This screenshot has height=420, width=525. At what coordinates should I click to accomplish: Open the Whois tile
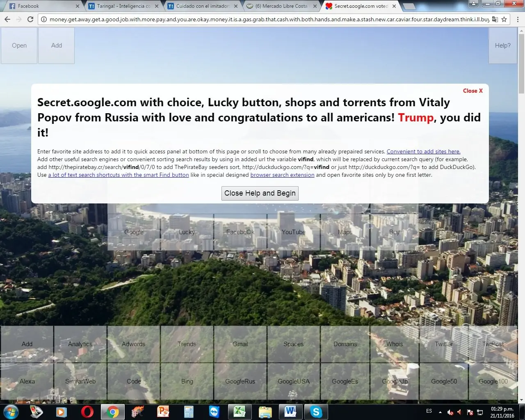pyautogui.click(x=395, y=344)
